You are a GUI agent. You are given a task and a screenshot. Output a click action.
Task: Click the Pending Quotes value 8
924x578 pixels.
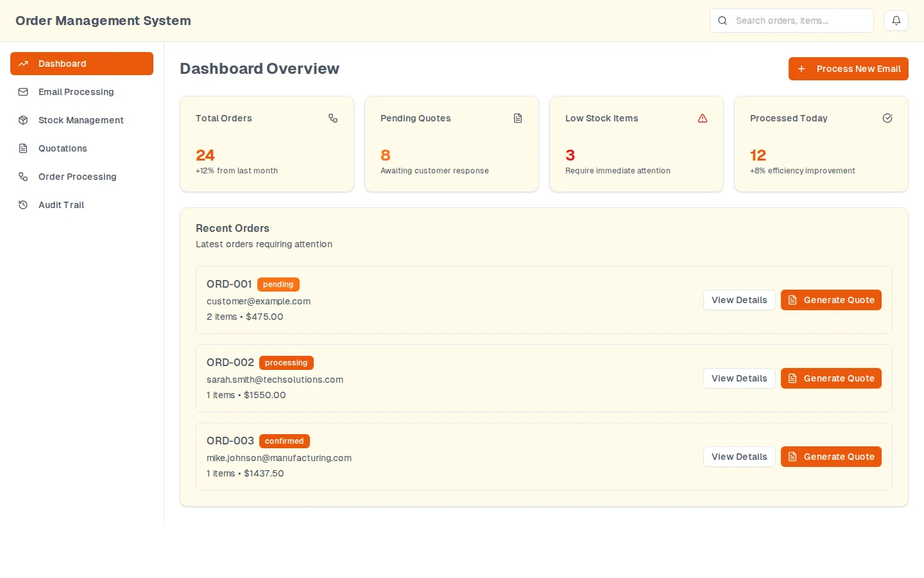386,155
